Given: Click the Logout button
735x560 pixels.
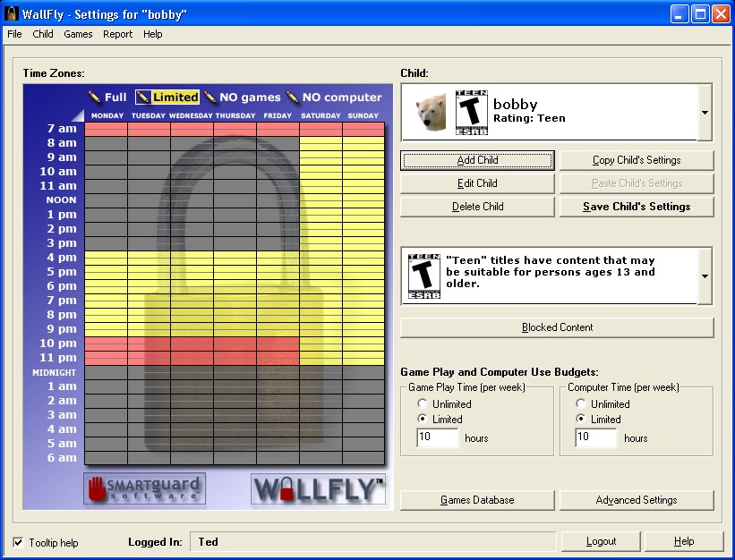Looking at the screenshot, I should pyautogui.click(x=601, y=542).
